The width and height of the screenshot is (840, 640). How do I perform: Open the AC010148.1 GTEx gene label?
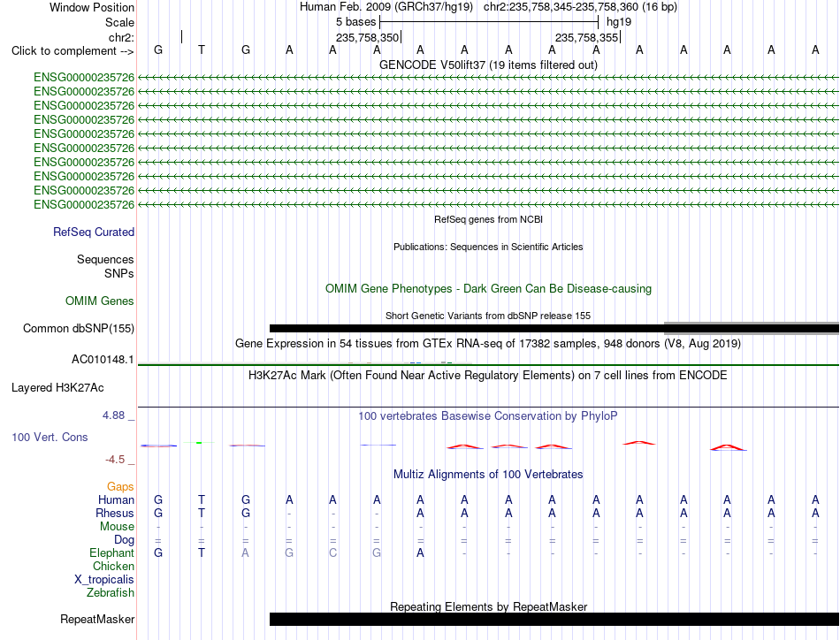(x=103, y=360)
